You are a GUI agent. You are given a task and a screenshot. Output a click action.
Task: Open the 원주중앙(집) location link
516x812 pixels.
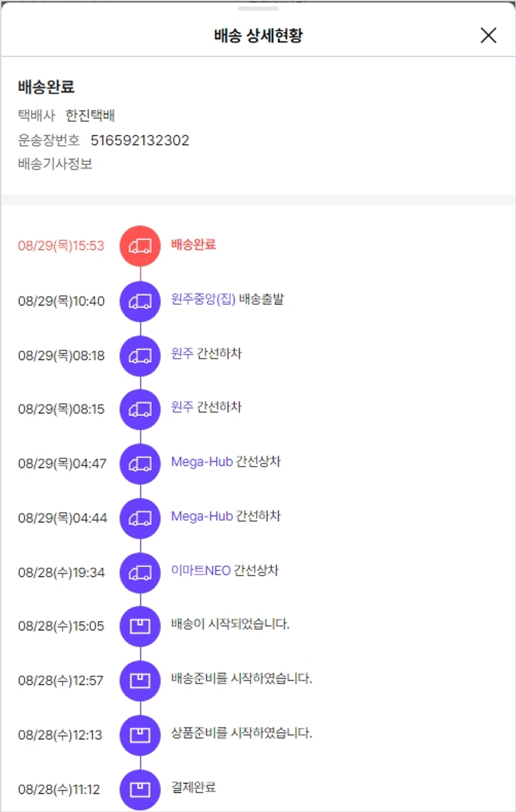click(203, 299)
